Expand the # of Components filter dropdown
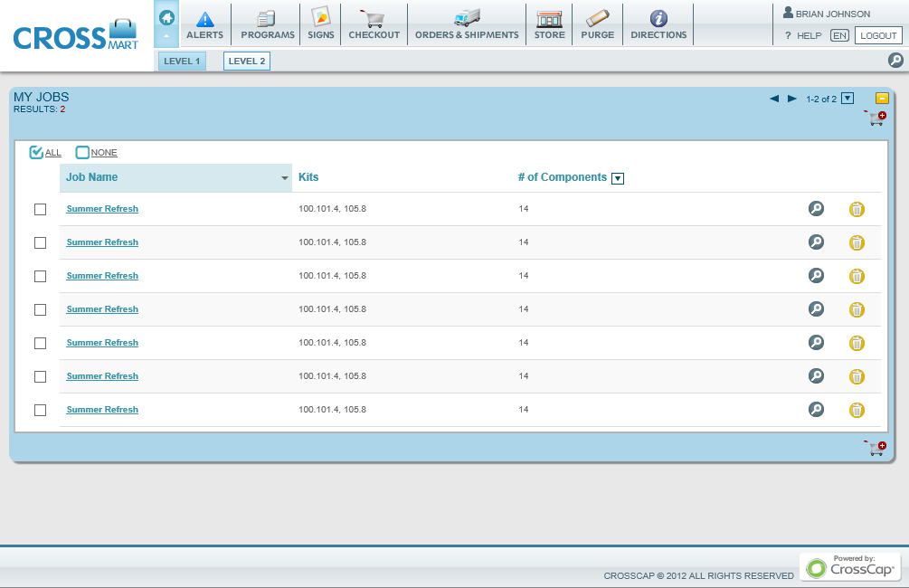 (x=618, y=178)
